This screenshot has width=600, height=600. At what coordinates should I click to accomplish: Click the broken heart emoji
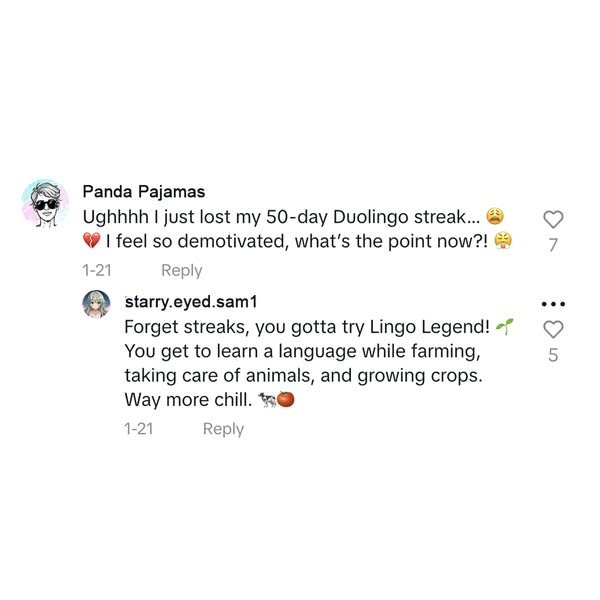click(x=92, y=241)
